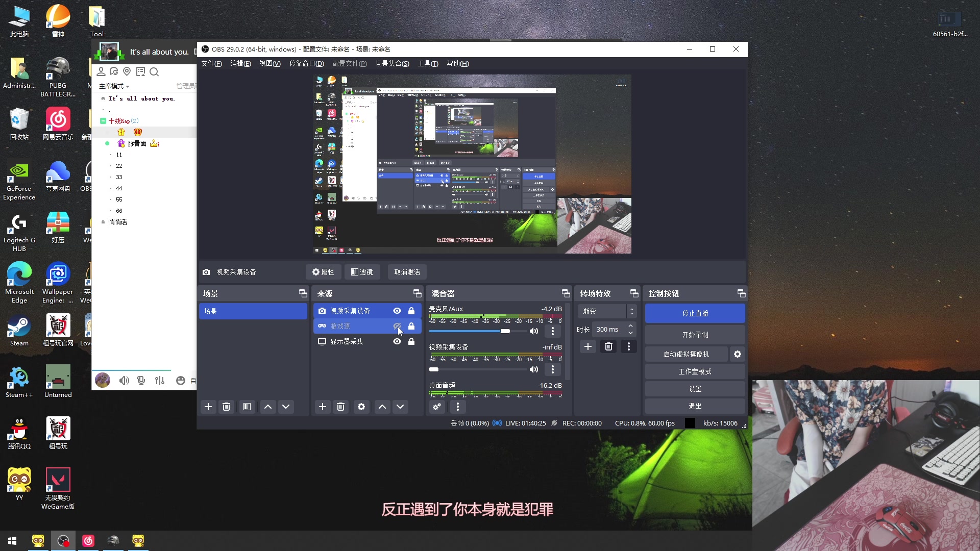Toggle eye icon for 显示器采集

tap(397, 341)
